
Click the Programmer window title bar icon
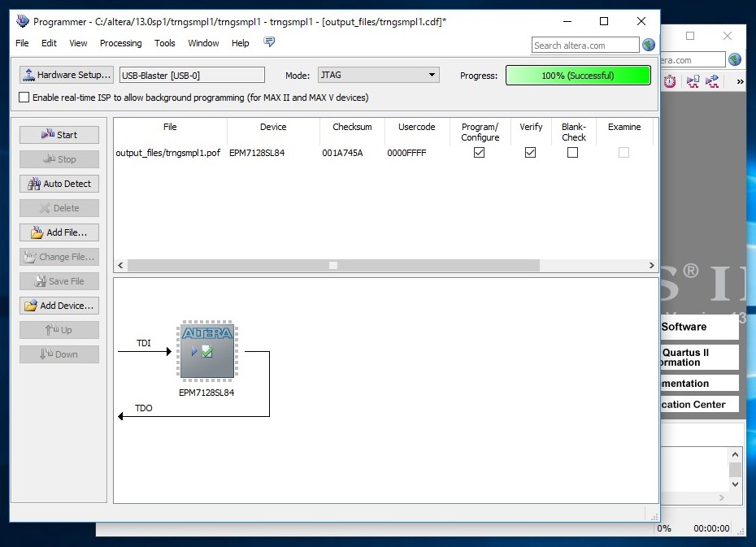coord(23,21)
